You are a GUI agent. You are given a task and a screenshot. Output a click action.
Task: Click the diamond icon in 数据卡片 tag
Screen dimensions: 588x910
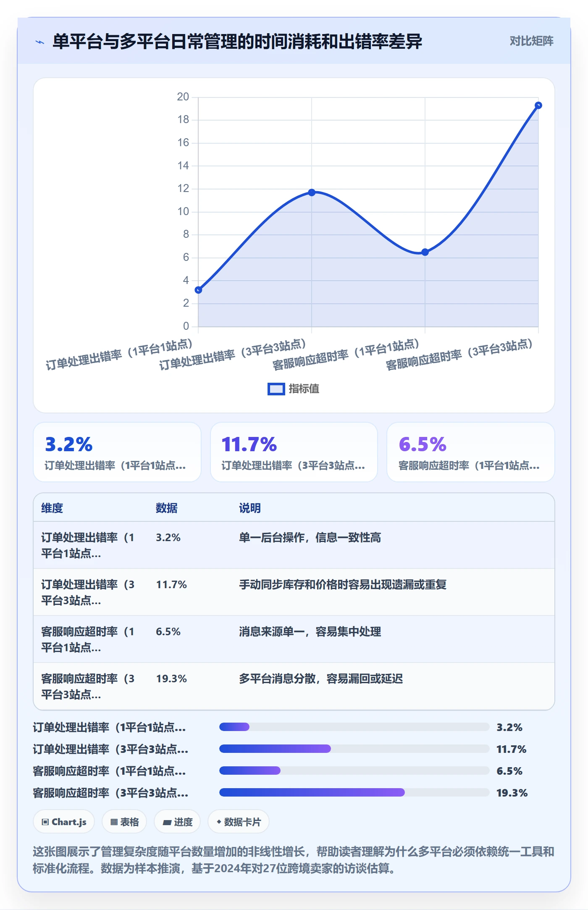(x=219, y=822)
